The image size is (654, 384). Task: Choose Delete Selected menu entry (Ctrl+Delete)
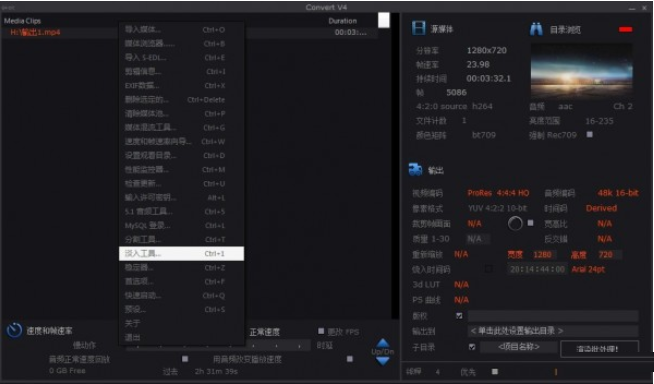[x=181, y=100]
